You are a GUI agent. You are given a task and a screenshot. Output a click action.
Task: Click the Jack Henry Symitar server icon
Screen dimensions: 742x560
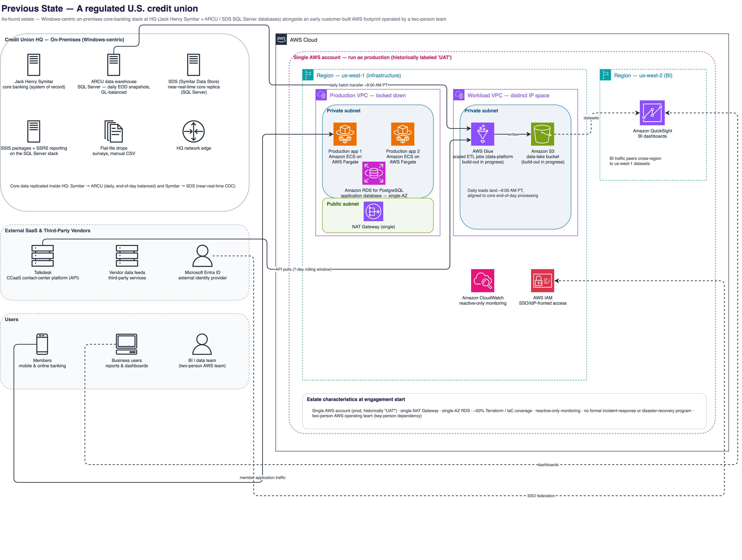tap(34, 65)
